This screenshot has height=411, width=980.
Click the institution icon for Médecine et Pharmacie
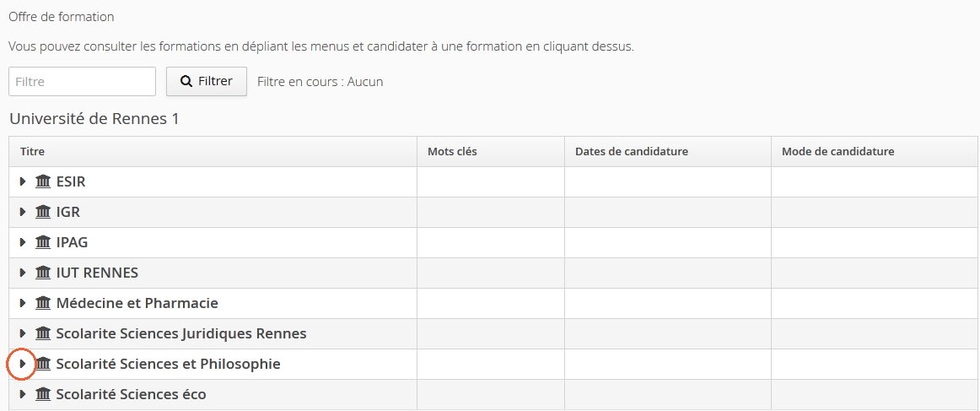(x=43, y=303)
